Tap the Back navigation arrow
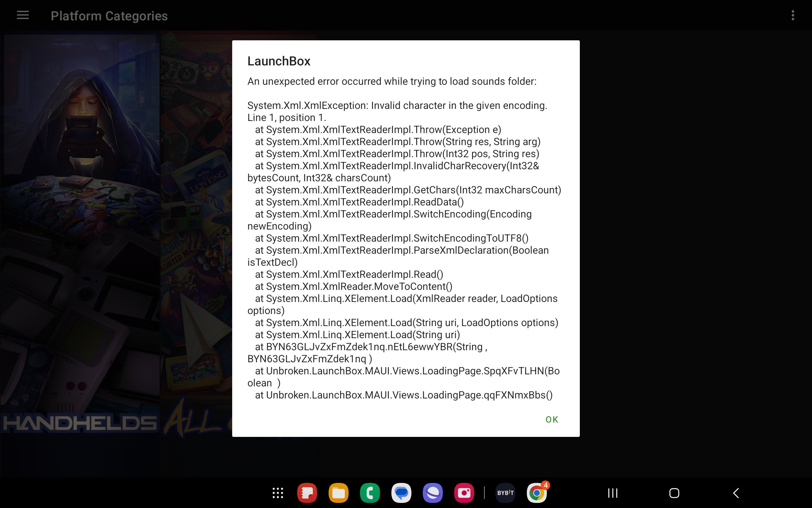812x508 pixels. (736, 493)
